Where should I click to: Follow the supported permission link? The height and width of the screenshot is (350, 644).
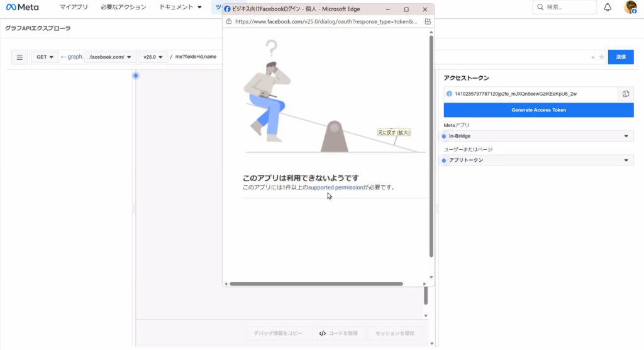tap(335, 188)
